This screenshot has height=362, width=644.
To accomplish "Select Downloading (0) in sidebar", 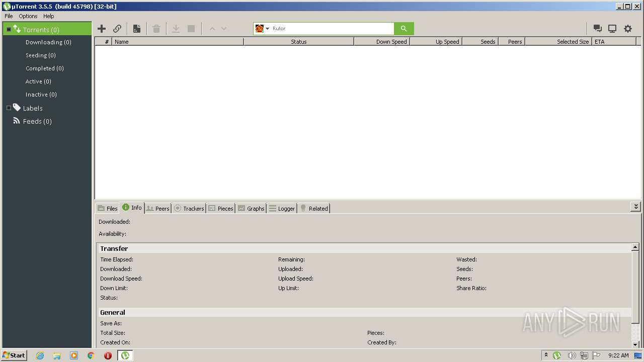I will click(48, 42).
